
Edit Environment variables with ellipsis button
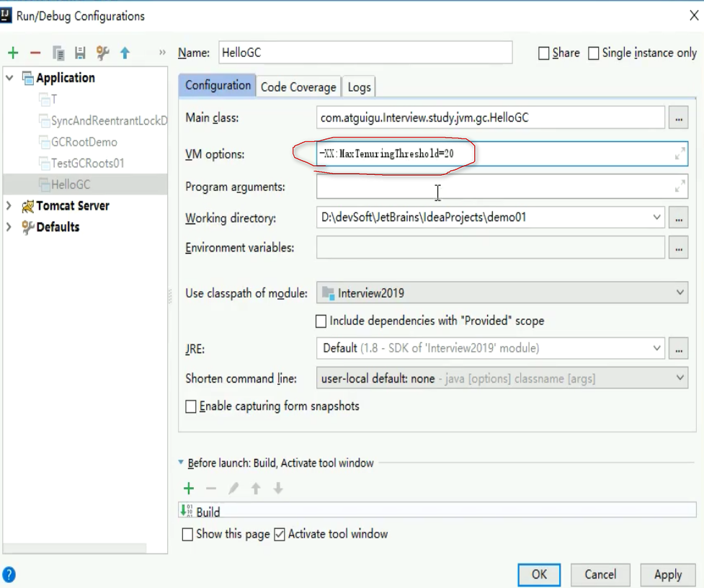click(x=678, y=248)
